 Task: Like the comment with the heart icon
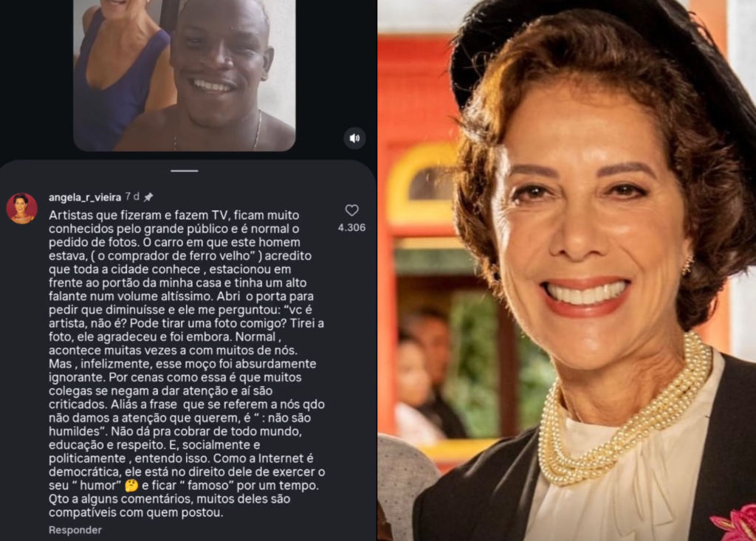(x=352, y=210)
